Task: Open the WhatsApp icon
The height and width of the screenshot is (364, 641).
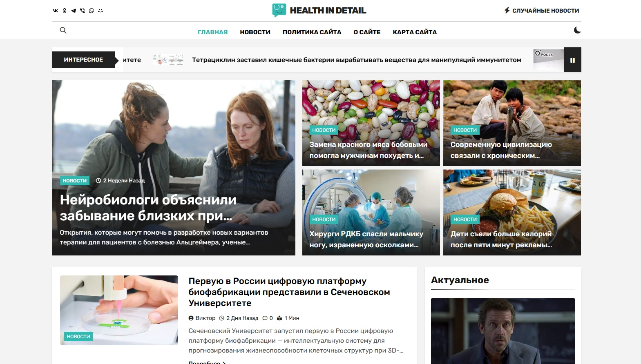Action: [92, 11]
